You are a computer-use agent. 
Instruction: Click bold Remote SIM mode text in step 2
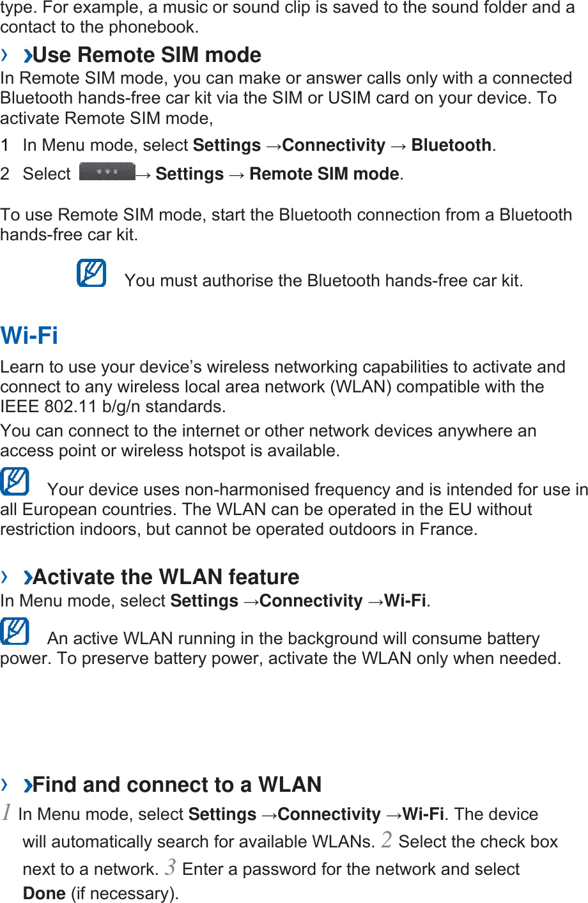point(324,174)
